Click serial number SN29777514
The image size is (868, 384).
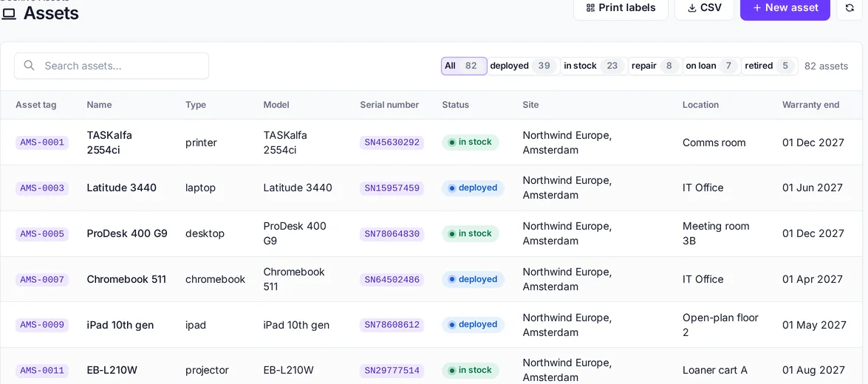click(x=392, y=371)
